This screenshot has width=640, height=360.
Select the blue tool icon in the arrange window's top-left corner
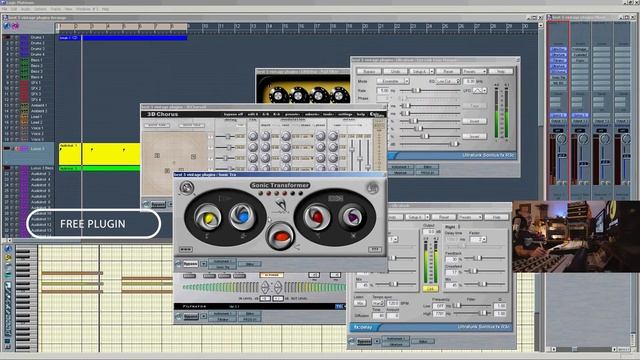tap(7, 27)
